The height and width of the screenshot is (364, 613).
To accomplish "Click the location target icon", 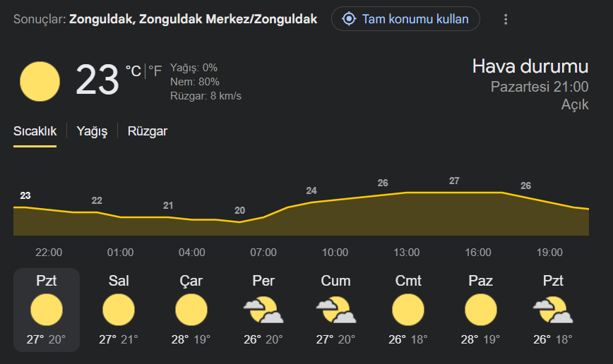I will coord(349,19).
